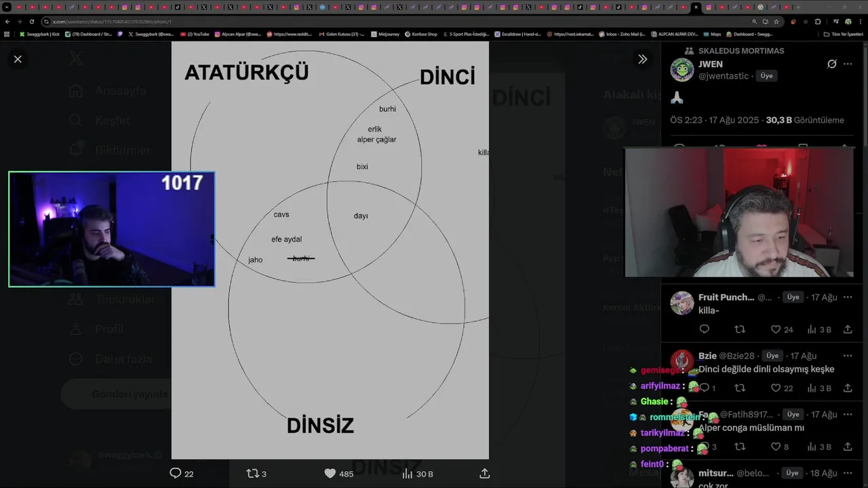The width and height of the screenshot is (868, 488).
Task: Bookmark this page with the star icon
Action: pyautogui.click(x=776, y=22)
